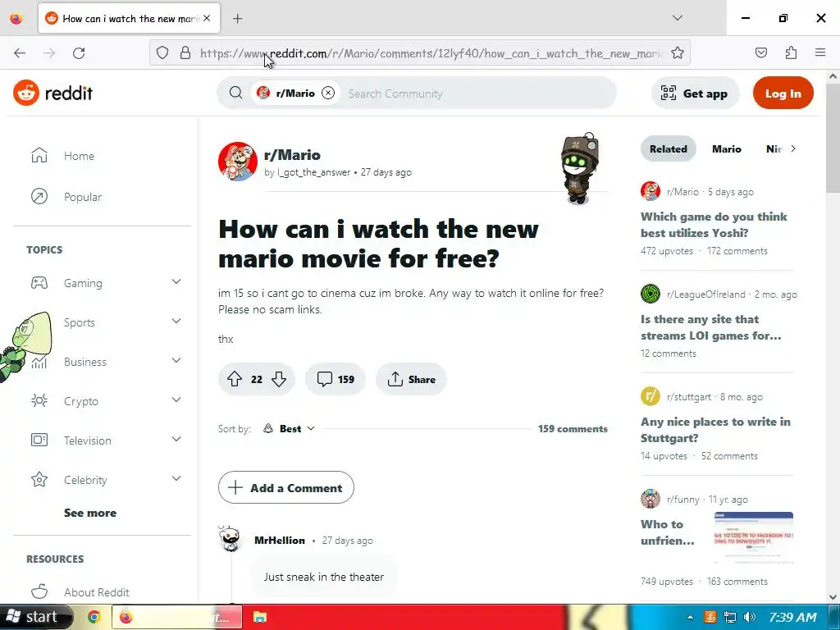Expand the Gaming topic

pyautogui.click(x=176, y=282)
